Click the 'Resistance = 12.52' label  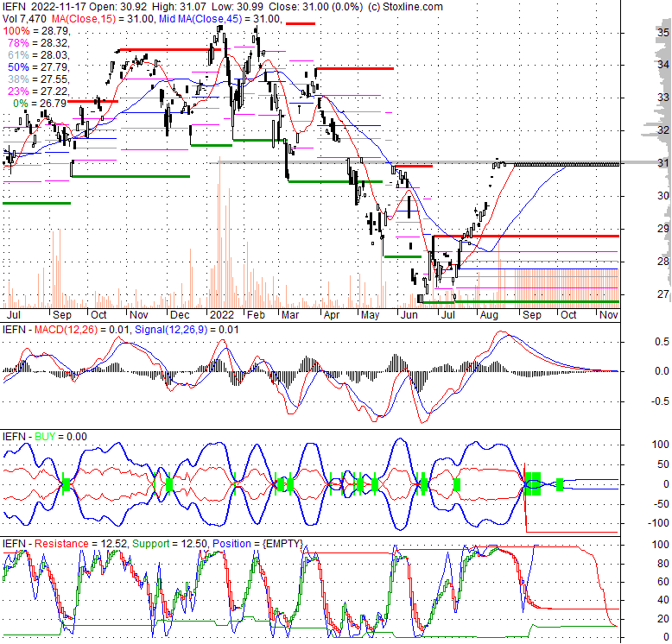pyautogui.click(x=80, y=544)
